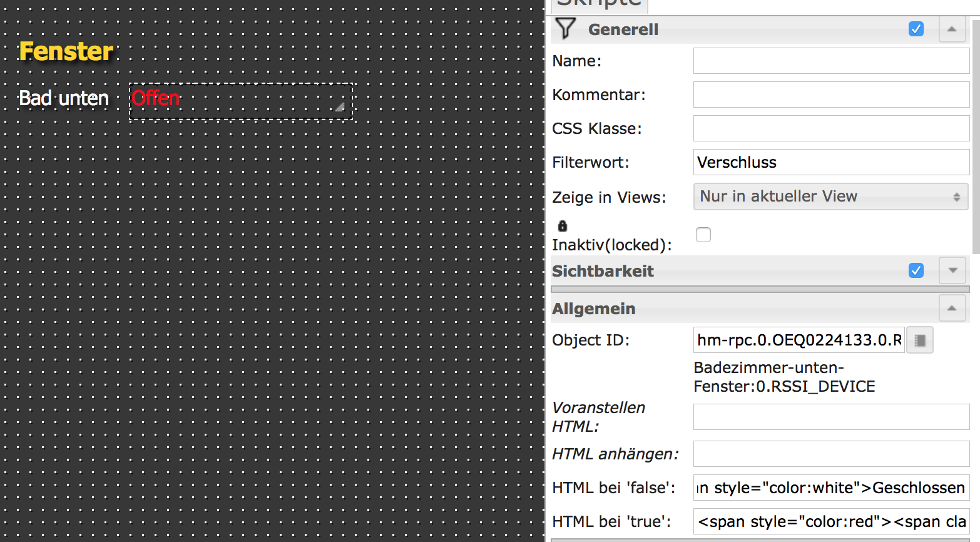Click the lock icon above Inaktiv(locked)
The image size is (980, 542).
[563, 226]
